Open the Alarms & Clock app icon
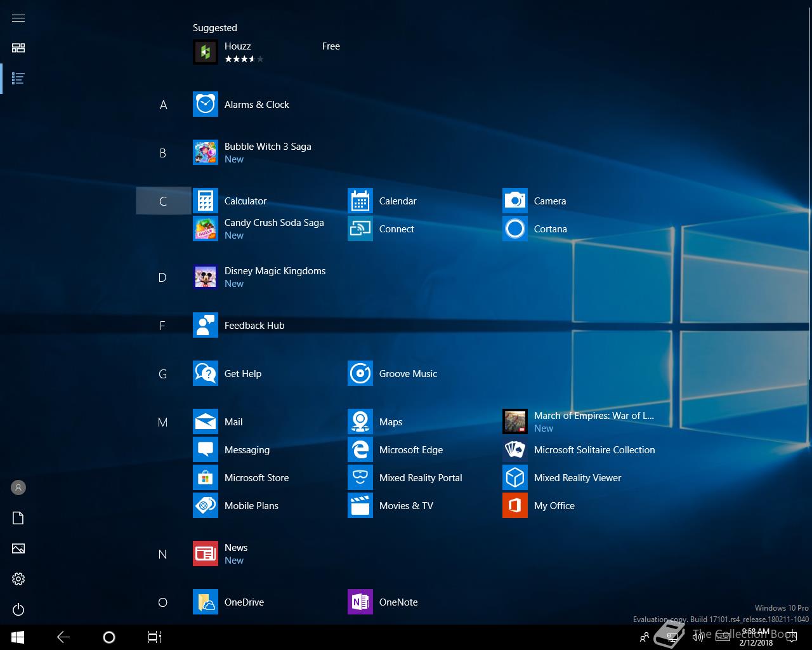 pos(206,104)
